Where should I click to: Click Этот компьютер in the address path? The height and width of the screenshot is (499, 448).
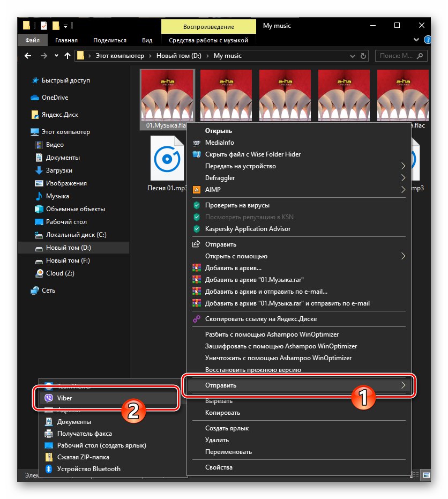(120, 56)
